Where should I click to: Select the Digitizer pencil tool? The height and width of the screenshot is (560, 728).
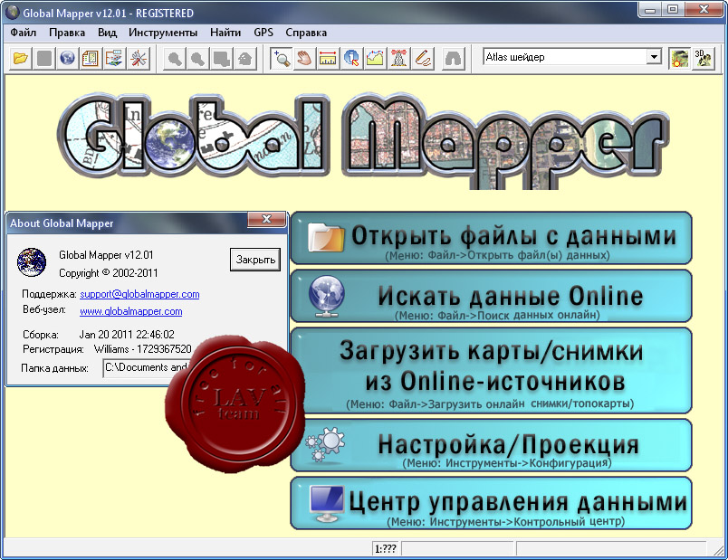point(422,59)
